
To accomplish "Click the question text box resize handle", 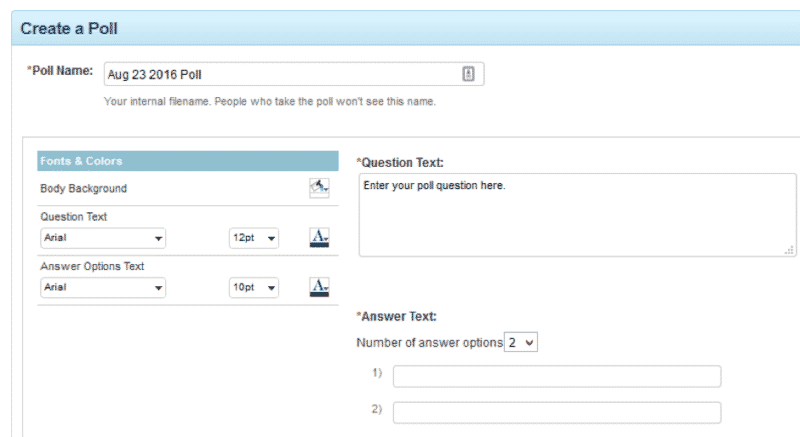I will coord(789,250).
